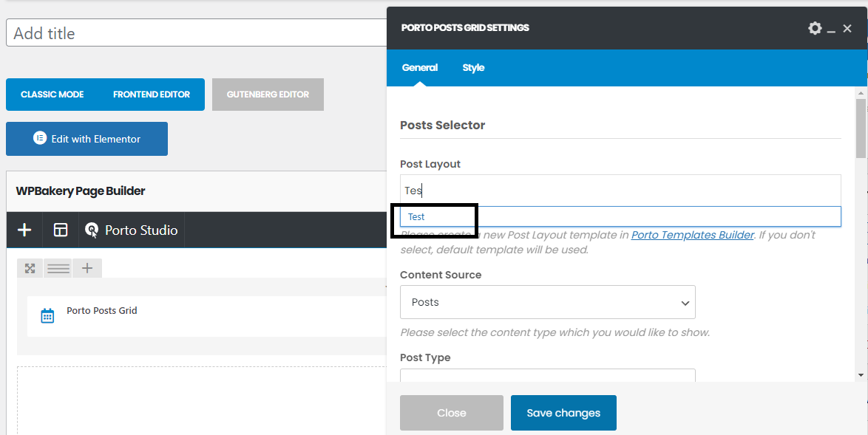Open the Post Type dropdown
This screenshot has width=868, height=435.
coord(547,376)
